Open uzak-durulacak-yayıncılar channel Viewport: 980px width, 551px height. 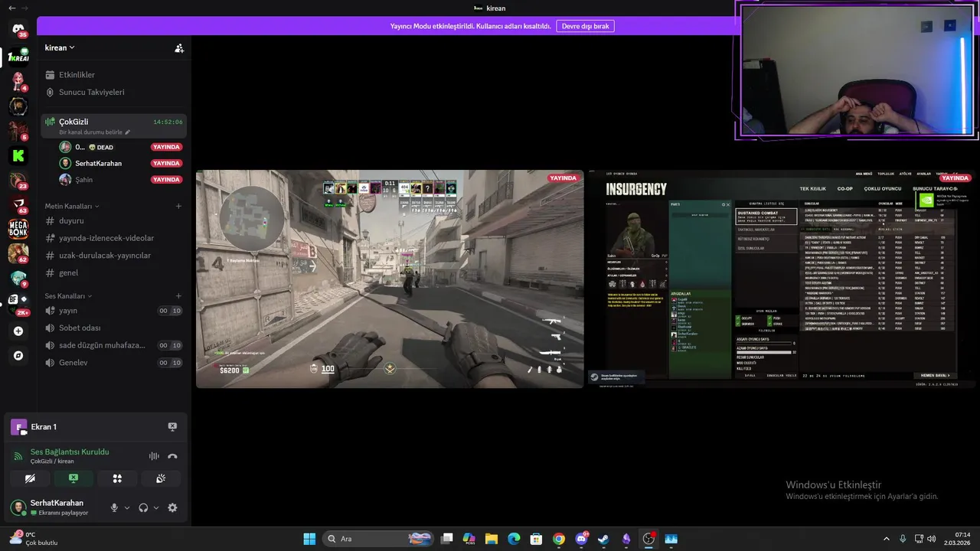(113, 255)
